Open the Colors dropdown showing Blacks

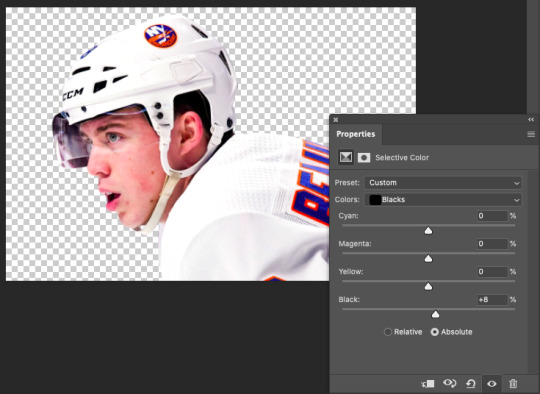[443, 200]
